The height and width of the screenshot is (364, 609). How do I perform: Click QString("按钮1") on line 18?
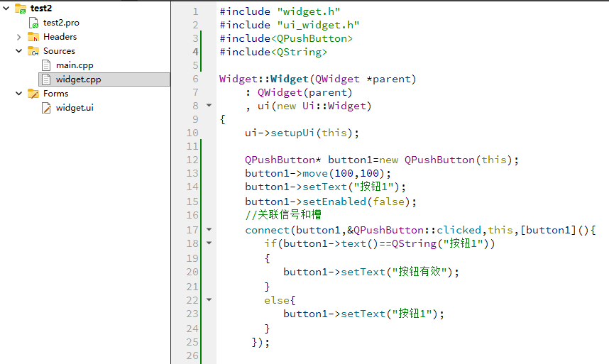(x=440, y=243)
